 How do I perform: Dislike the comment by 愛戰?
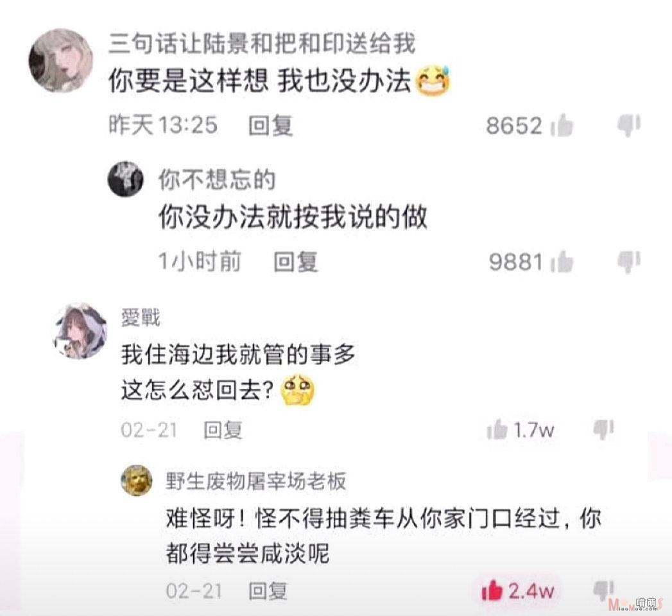[x=603, y=429]
